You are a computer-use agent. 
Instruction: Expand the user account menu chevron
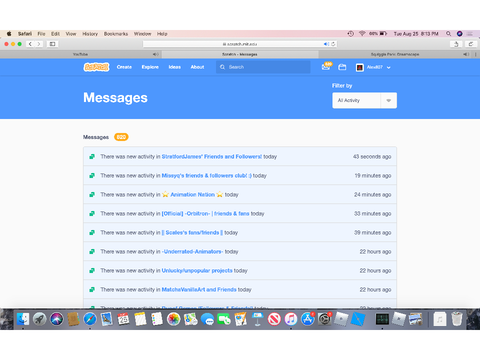[389, 67]
